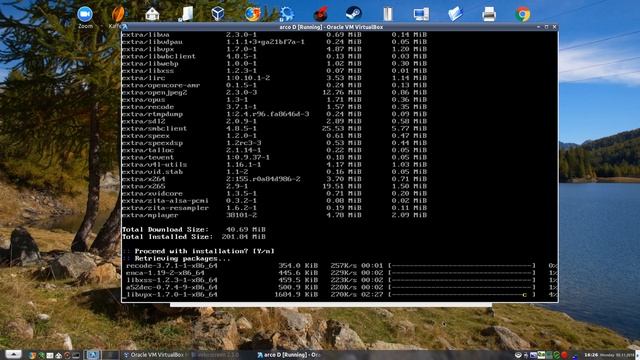Click the red record tray icon
The image size is (640, 360).
click(x=564, y=355)
